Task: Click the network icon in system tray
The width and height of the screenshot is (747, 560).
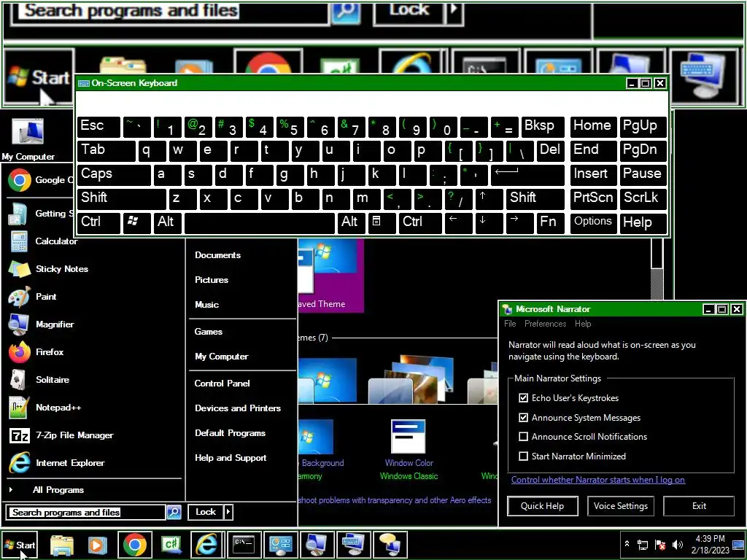Action: pos(643,545)
